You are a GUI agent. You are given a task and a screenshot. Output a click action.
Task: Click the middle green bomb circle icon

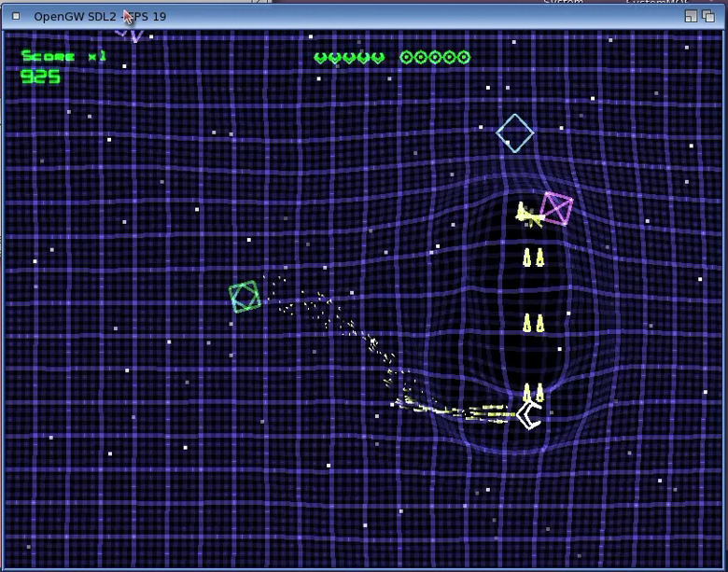point(435,58)
